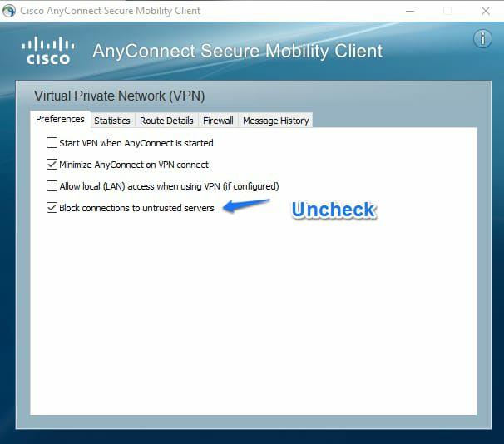
Task: Click the AnyConnect Secure Mobility Client banner title
Action: (x=237, y=51)
